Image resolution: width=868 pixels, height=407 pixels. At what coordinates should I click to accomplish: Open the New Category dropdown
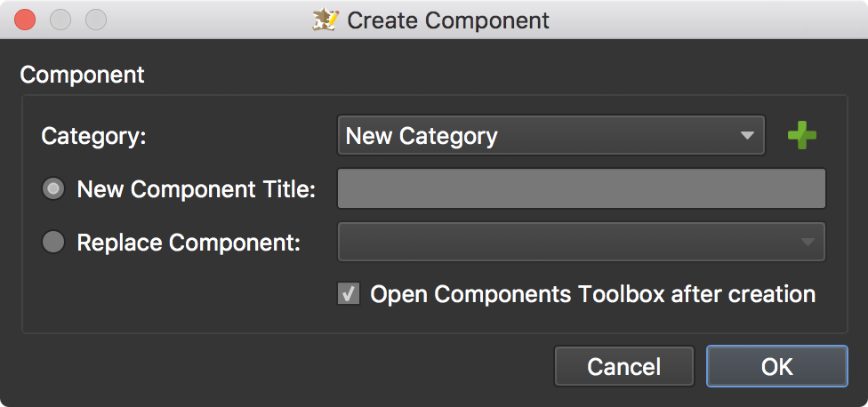551,135
